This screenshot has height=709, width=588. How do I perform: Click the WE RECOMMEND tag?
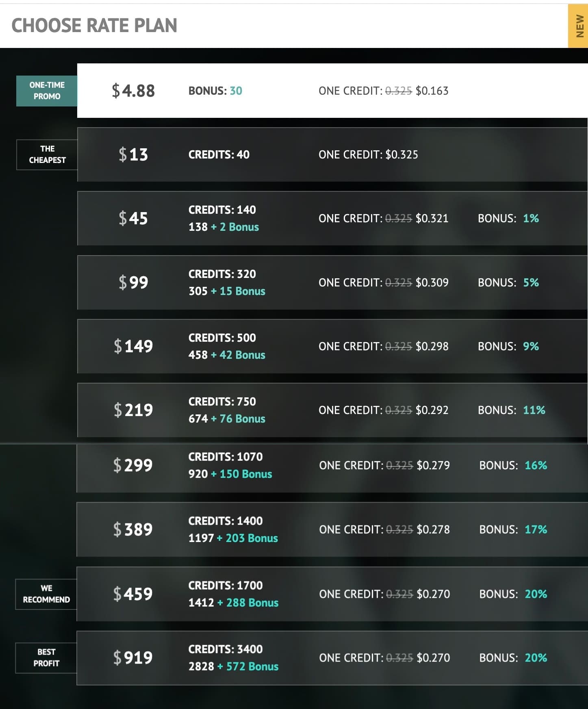[46, 594]
